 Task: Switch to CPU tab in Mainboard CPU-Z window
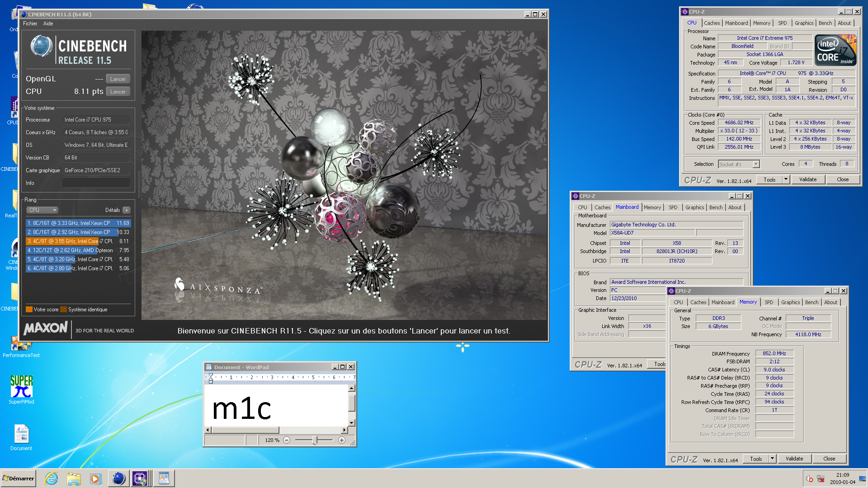[582, 207]
